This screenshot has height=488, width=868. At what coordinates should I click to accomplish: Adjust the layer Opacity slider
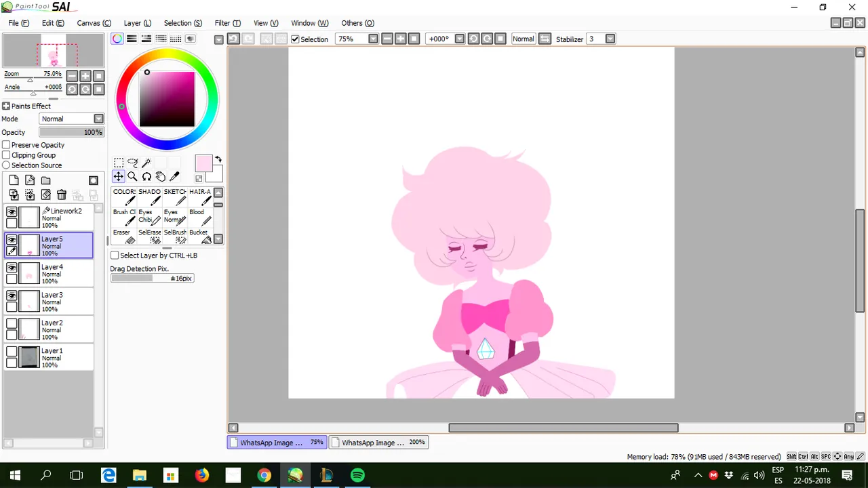point(71,132)
